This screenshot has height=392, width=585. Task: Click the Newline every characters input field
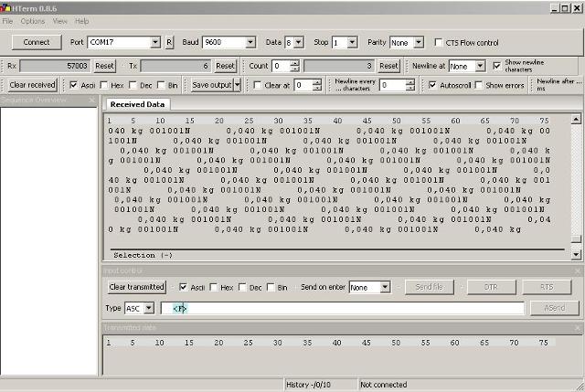[392, 85]
